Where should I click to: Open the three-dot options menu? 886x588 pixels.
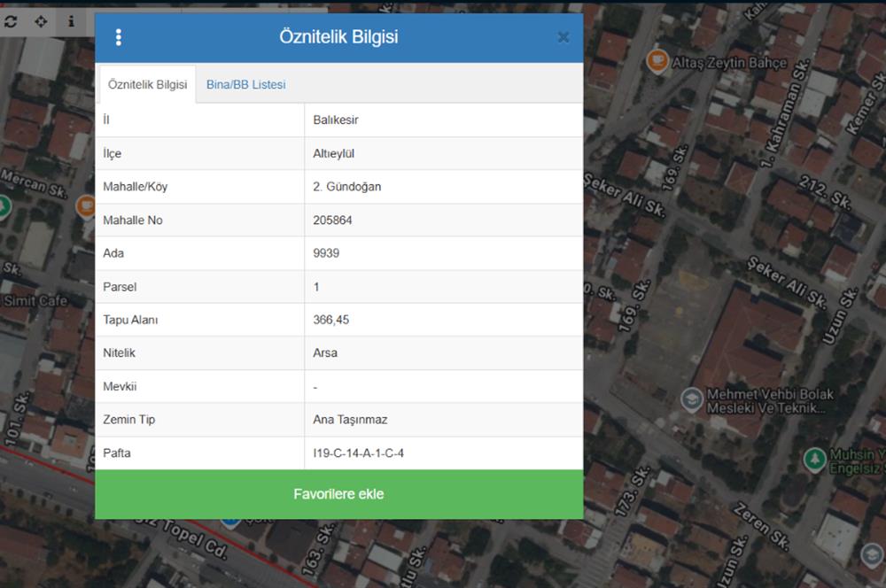click(118, 37)
